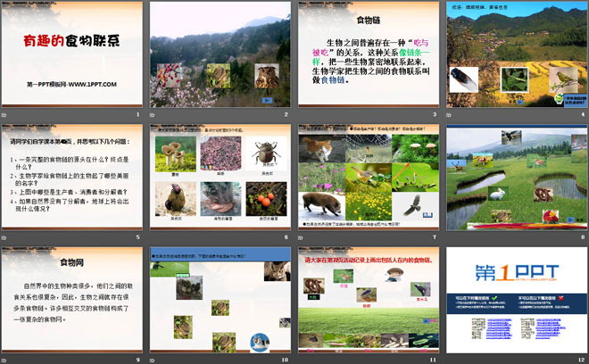This screenshot has height=364, width=589.
Task: Click the coiled snake image on slide 8
Action: click(x=543, y=194)
